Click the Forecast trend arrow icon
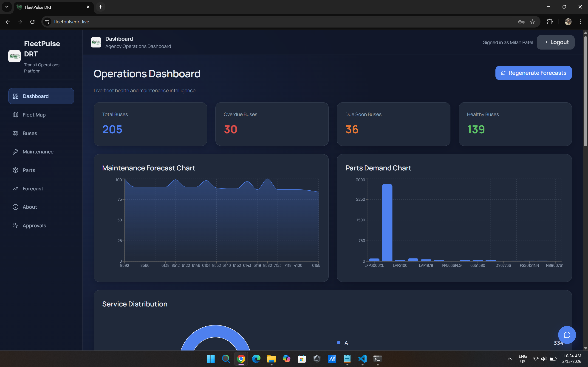The height and width of the screenshot is (367, 588). tap(16, 189)
